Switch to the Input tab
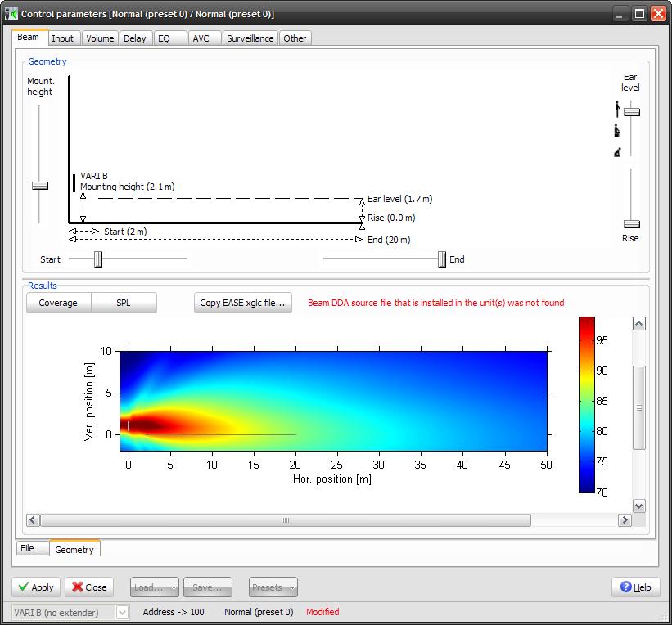The height and width of the screenshot is (625, 672). coord(63,38)
